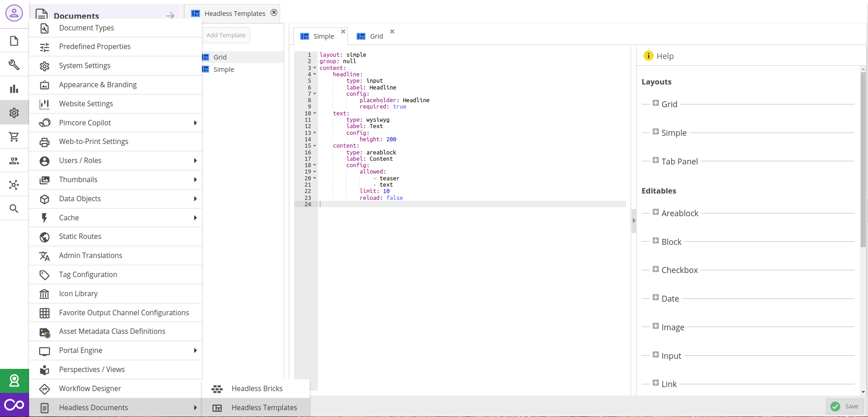Viewport: 868px width, 417px height.
Task: Close the Headless Templates main tab
Action: pos(274,13)
